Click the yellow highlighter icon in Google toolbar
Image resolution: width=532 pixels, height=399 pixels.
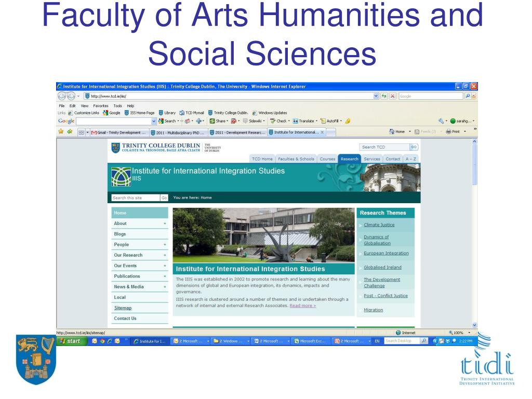pos(348,121)
